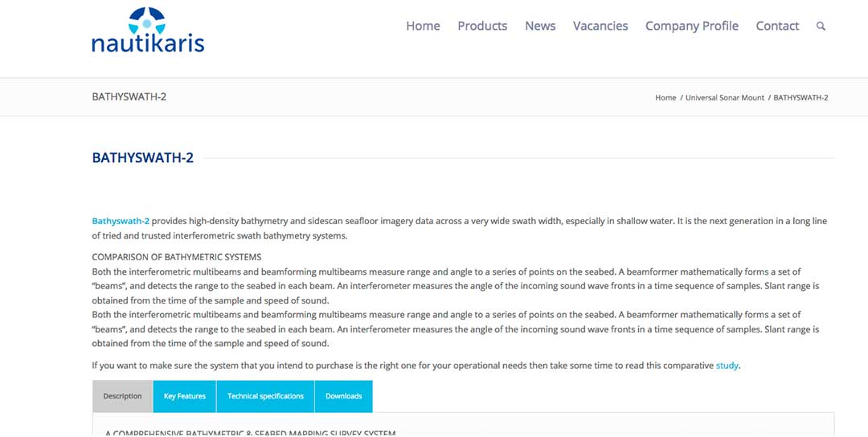Click BATHYSWATH-2 breadcrumb entry

(800, 97)
